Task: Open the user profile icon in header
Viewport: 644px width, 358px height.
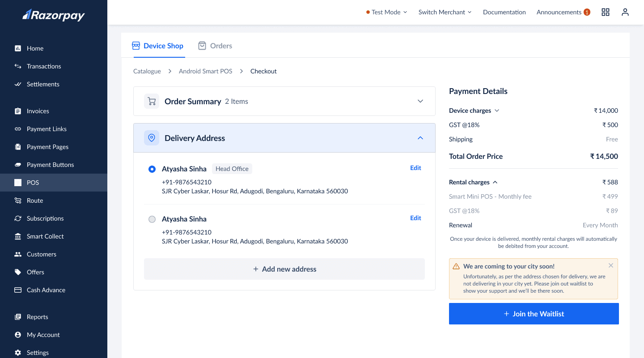Action: [625, 12]
